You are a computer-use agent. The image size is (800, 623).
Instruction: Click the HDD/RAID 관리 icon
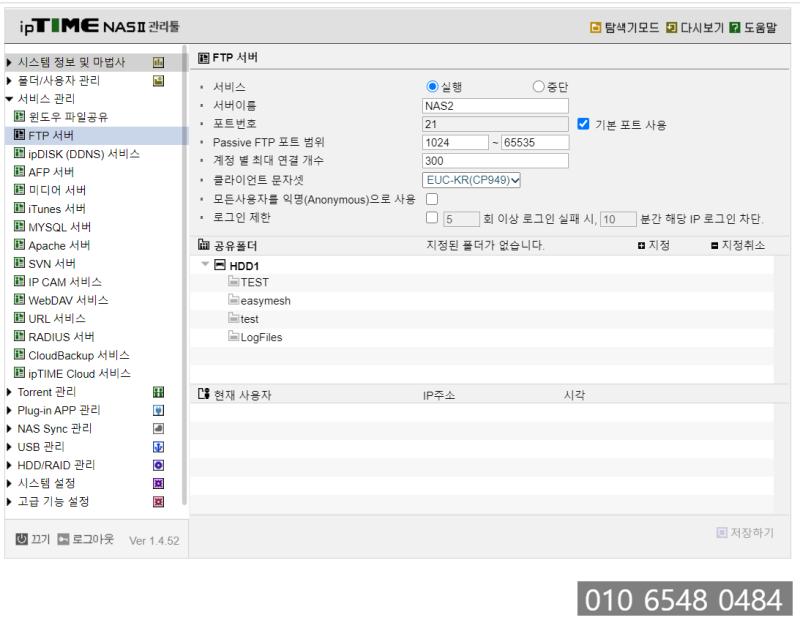(x=157, y=465)
